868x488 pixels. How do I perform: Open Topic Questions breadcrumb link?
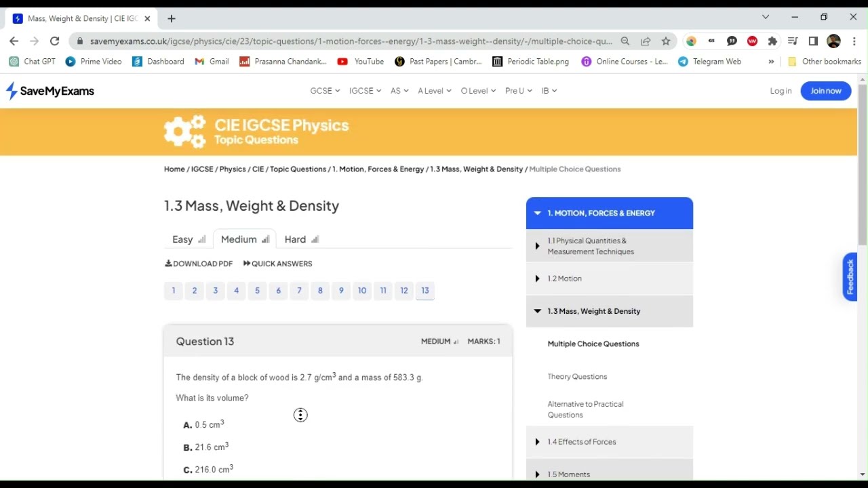tap(298, 169)
